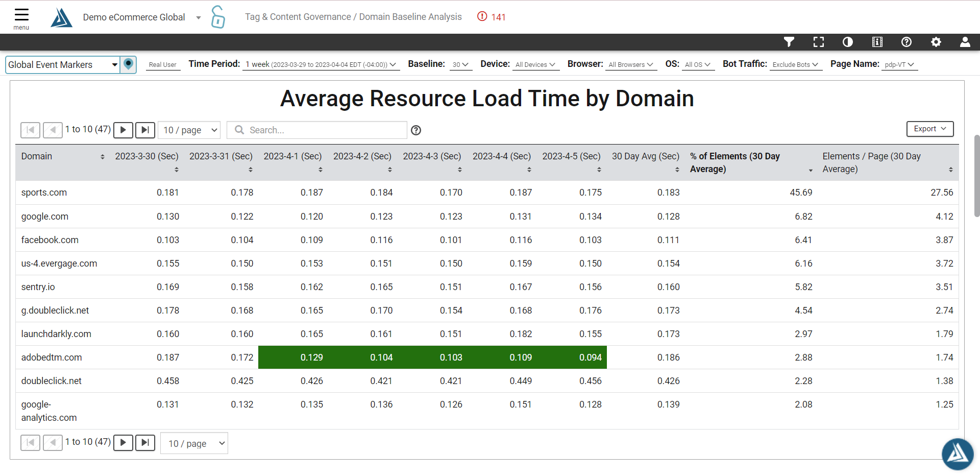Open the floating chat assistant icon
The width and height of the screenshot is (980, 476).
point(958,454)
